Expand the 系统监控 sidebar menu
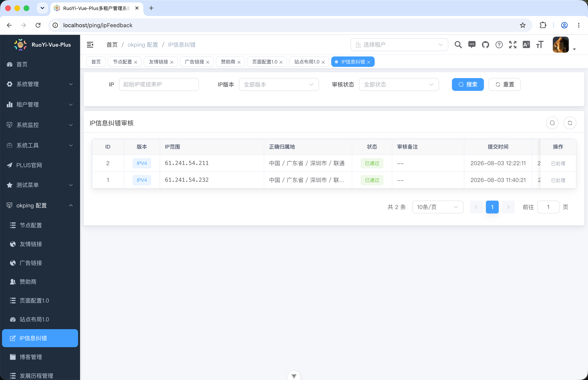This screenshot has height=380, width=588. 40,125
